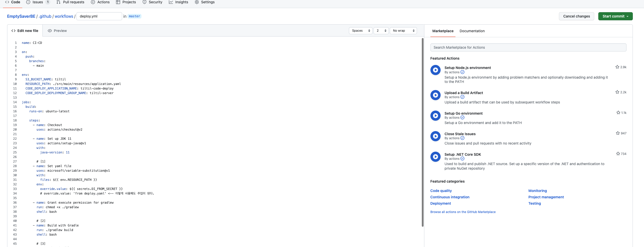Switch to the Preview tab
The image size is (644, 247).
(x=57, y=31)
